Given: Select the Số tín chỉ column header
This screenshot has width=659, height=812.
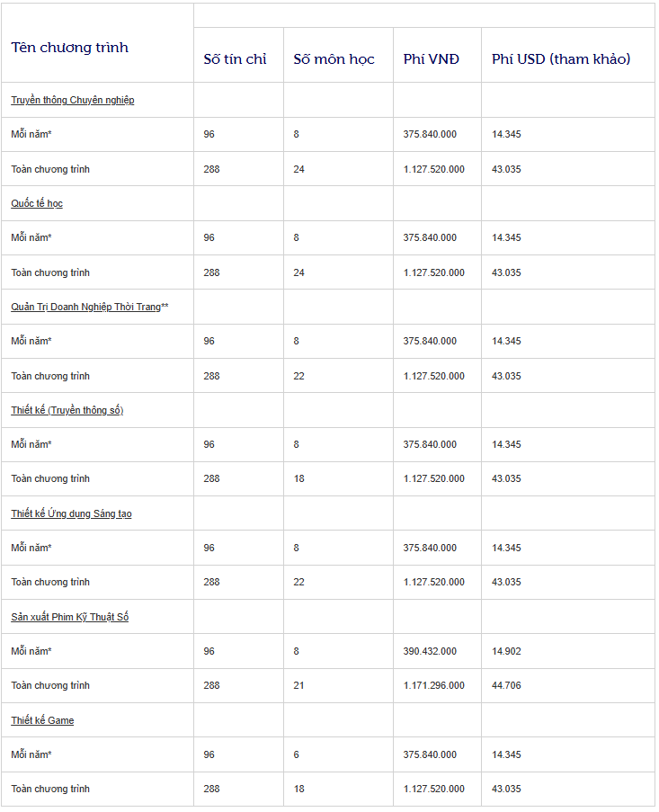Looking at the screenshot, I should tap(235, 59).
